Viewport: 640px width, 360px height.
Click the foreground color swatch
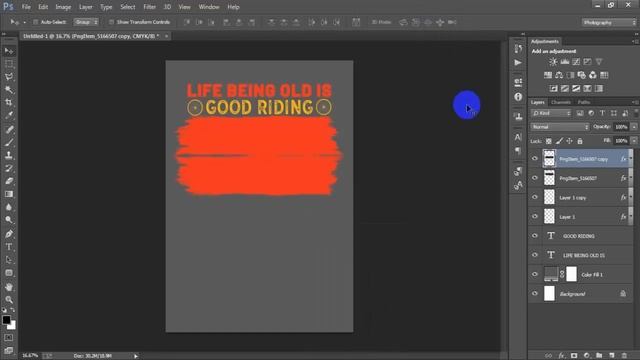pos(6,320)
